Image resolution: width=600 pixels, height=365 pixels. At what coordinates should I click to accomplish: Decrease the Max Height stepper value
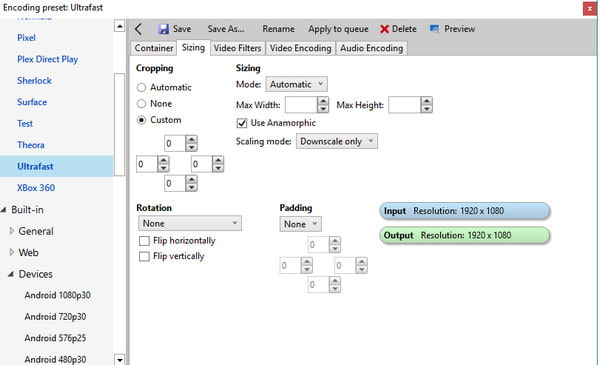(426, 109)
